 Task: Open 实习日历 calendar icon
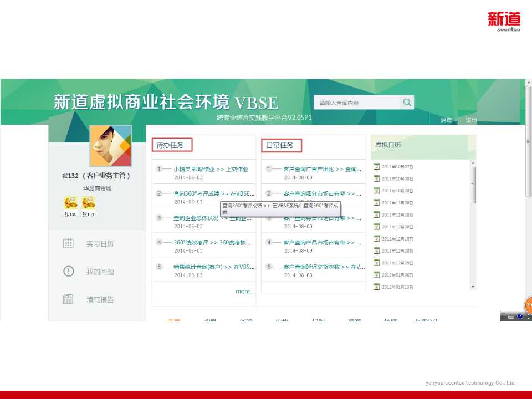tap(68, 243)
